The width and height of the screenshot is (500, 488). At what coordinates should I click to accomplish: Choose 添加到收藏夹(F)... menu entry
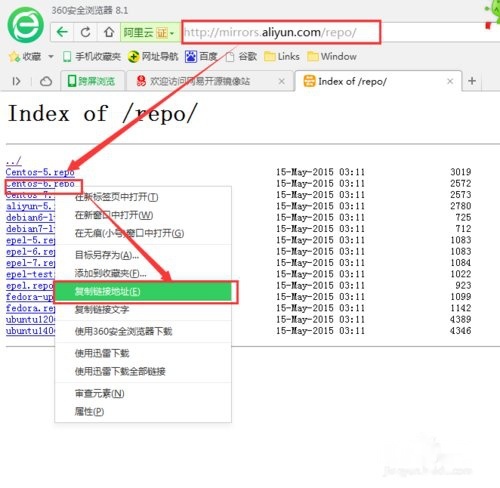(143, 274)
